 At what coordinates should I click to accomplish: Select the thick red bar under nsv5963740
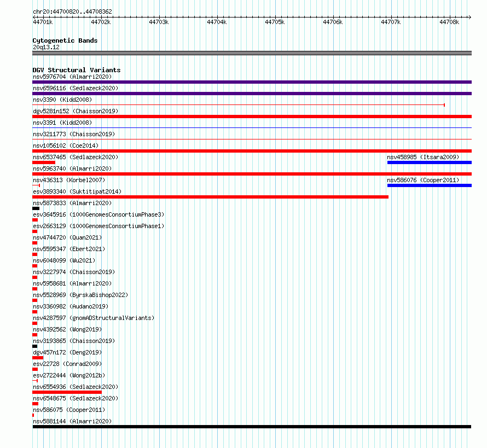252,174
